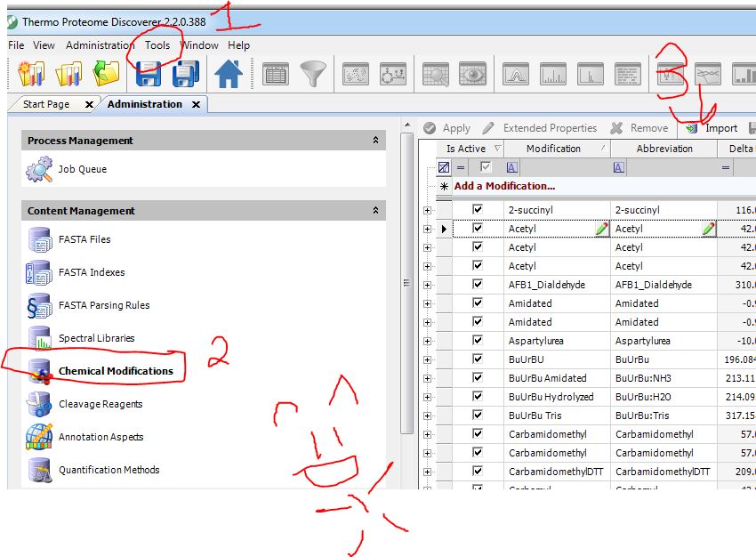The width and height of the screenshot is (756, 557).
Task: Toggle the Is Active filter row checkbox
Action: click(486, 167)
